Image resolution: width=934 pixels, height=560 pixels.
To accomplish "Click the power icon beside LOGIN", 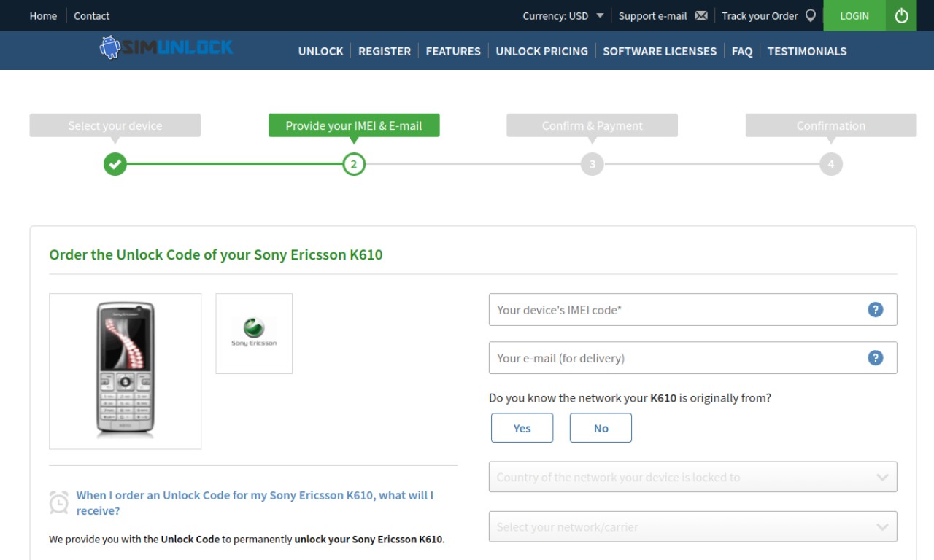I will (x=901, y=15).
